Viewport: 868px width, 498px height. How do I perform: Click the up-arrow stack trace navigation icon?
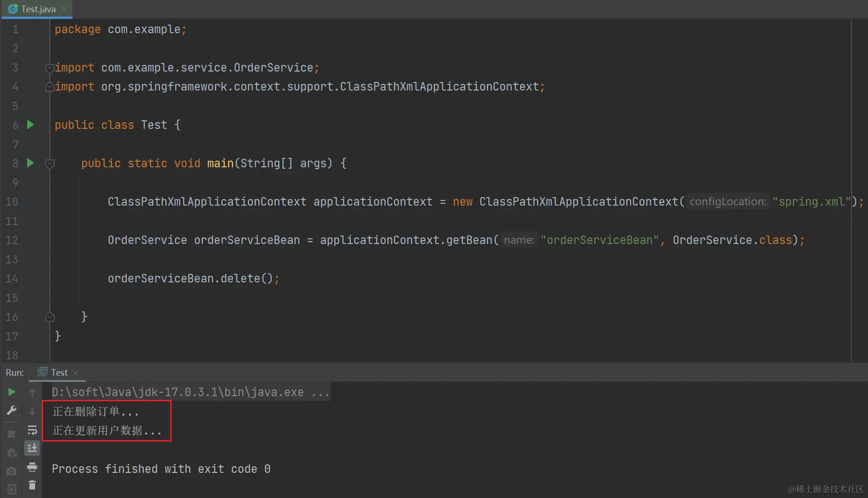tap(32, 392)
